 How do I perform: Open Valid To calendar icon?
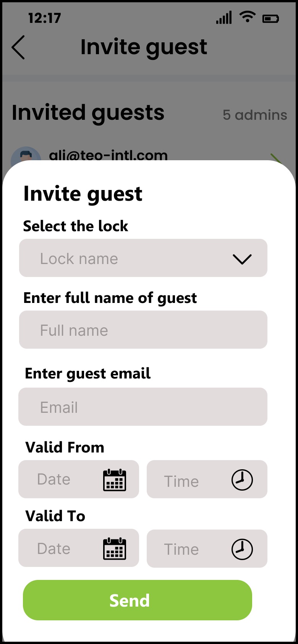[115, 549]
